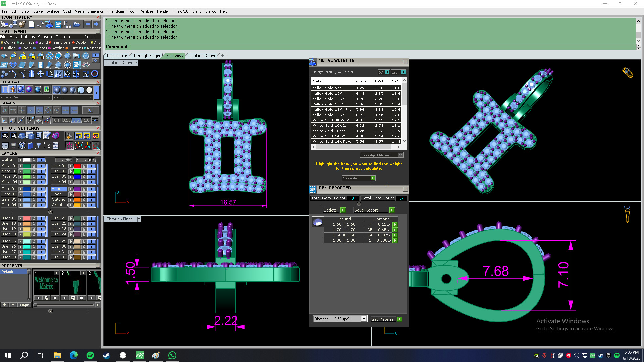Expand the Looking Down viewport dropdown arrow

point(136,63)
